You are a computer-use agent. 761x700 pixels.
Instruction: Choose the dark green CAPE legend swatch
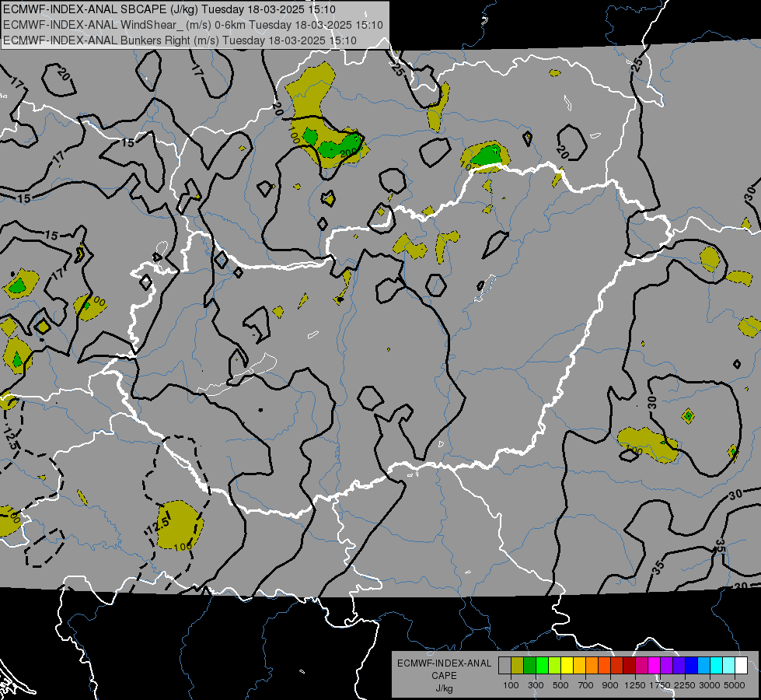click(x=529, y=665)
